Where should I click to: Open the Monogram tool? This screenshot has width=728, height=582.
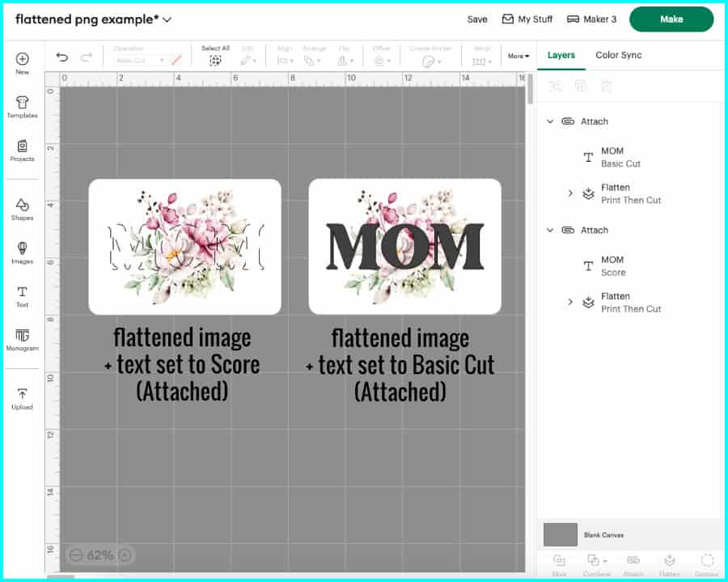pos(23,339)
